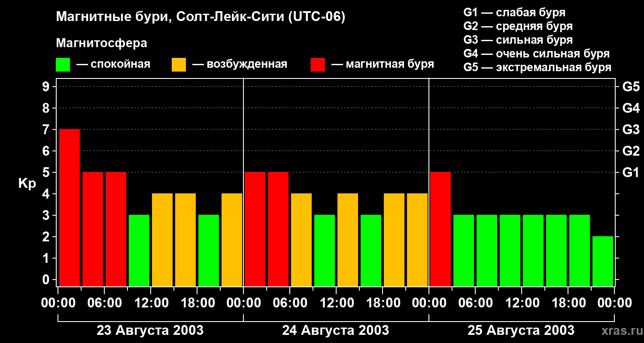The height and width of the screenshot is (343, 644).
Task: Click the first red bar on 24 August
Action: (x=255, y=229)
